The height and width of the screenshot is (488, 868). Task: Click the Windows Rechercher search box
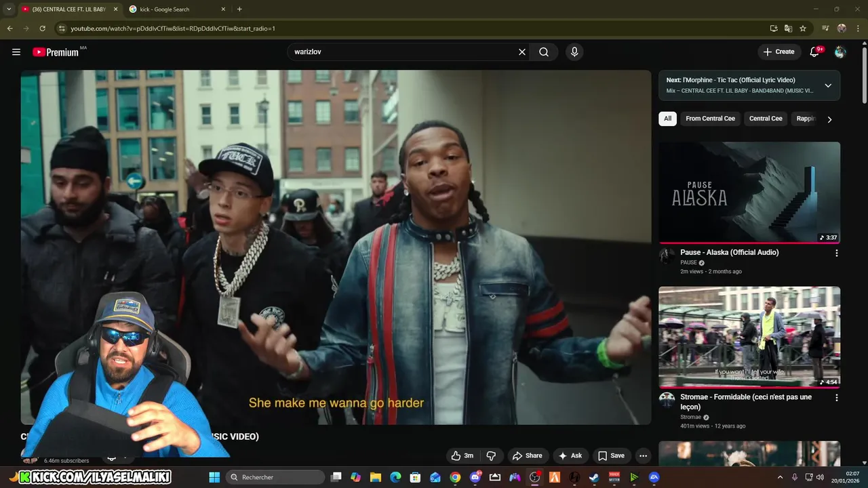(275, 477)
